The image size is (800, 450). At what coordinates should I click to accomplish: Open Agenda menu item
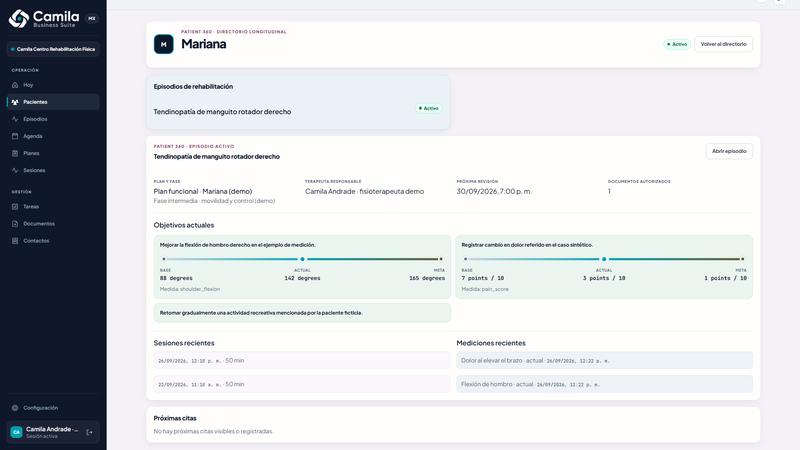[53, 136]
